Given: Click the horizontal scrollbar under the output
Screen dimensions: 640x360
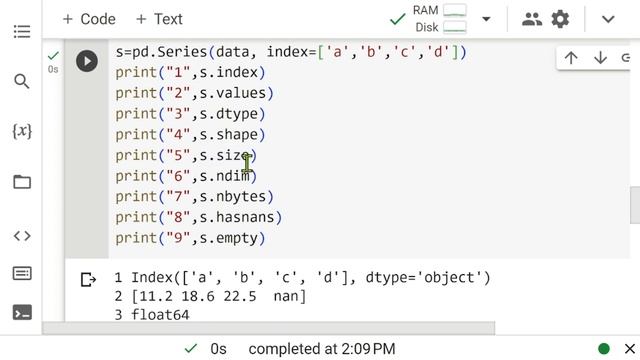Looking at the screenshot, I should (269, 328).
